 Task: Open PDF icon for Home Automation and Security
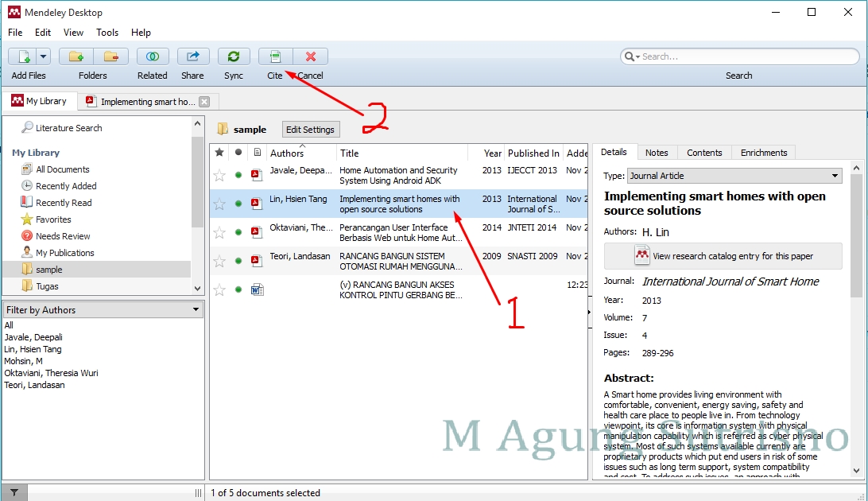(x=256, y=175)
